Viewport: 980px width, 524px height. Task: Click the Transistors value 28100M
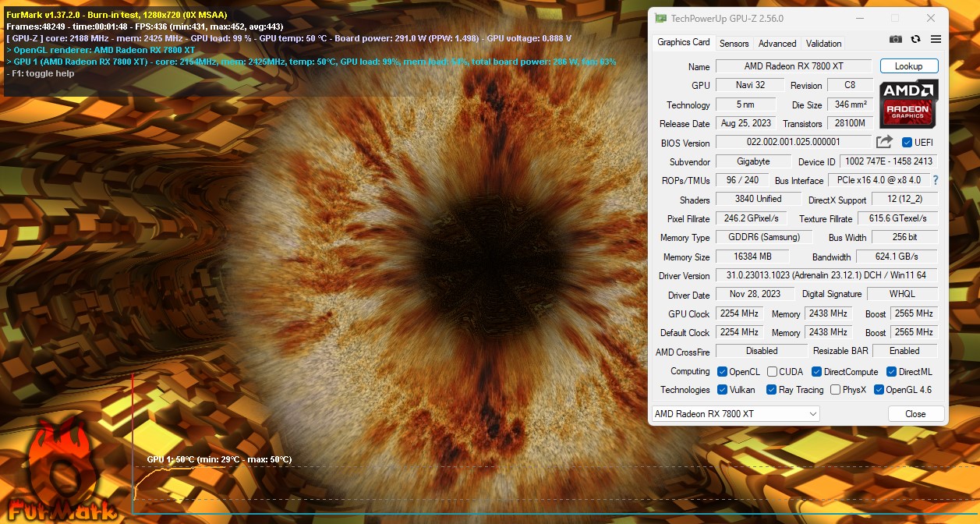(x=850, y=123)
